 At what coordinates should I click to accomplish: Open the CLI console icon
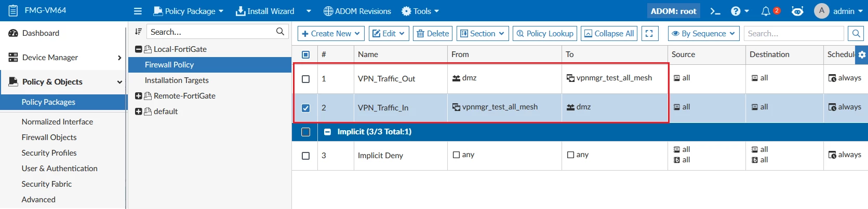[x=715, y=11]
